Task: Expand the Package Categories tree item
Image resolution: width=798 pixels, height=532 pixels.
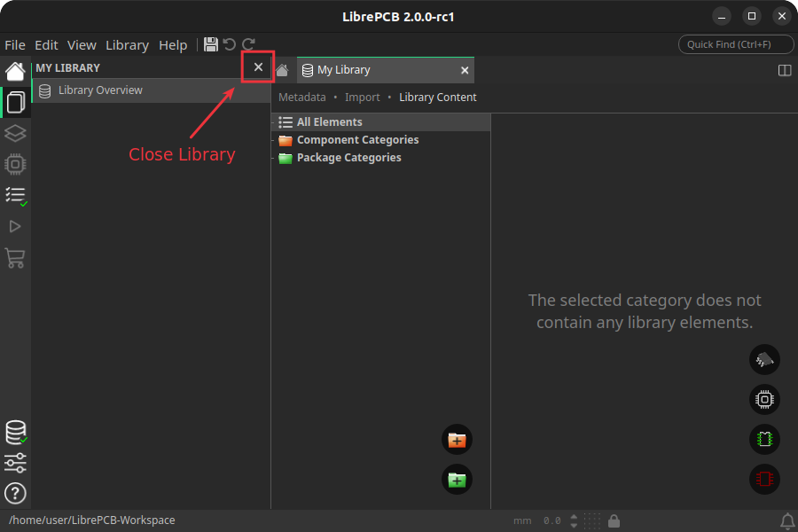Action: [x=348, y=158]
